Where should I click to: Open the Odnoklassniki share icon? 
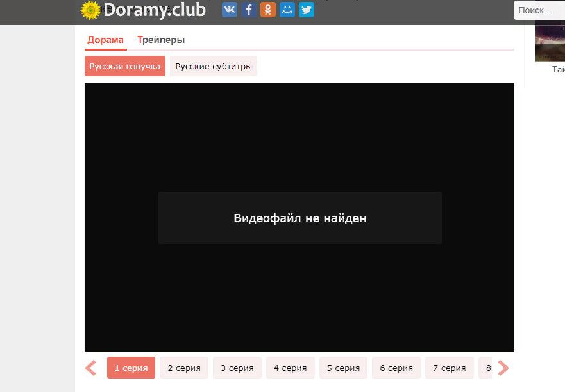click(x=268, y=10)
